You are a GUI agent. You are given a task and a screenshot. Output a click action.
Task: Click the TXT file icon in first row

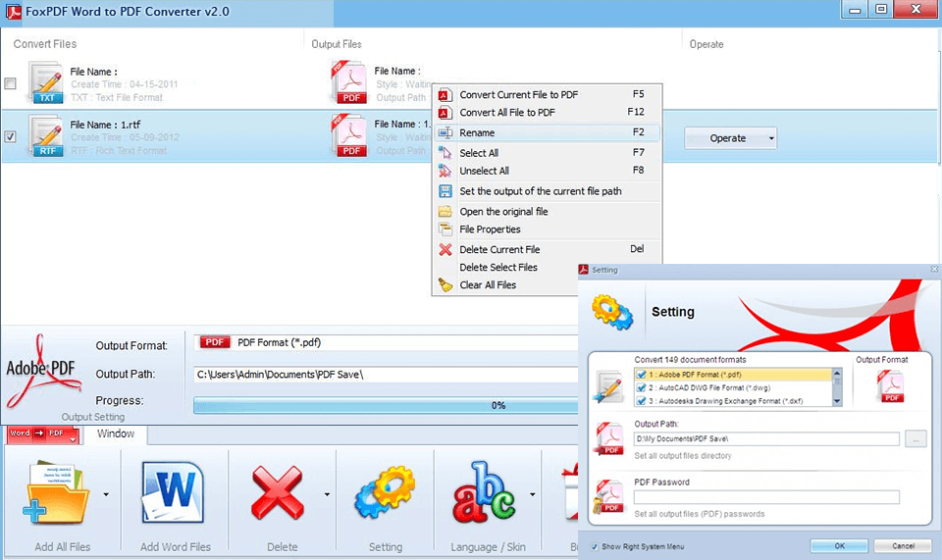[46, 82]
